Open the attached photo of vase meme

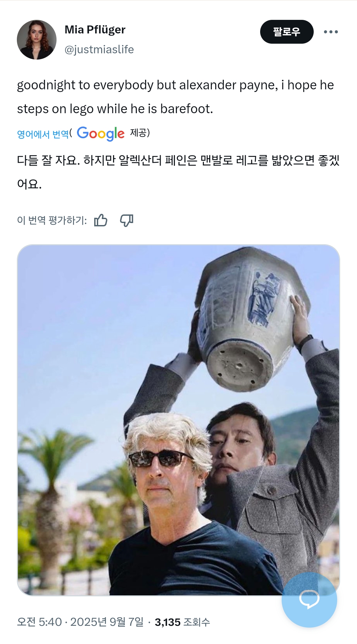click(178, 420)
